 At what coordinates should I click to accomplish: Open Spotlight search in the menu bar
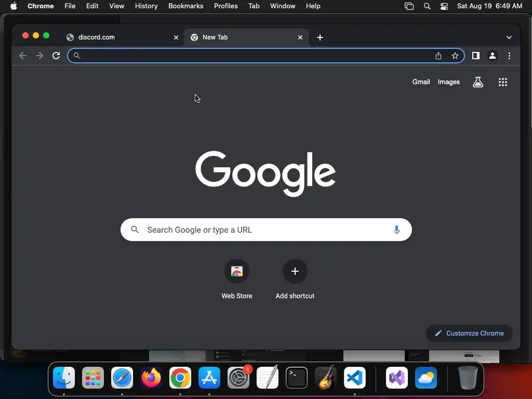[427, 6]
